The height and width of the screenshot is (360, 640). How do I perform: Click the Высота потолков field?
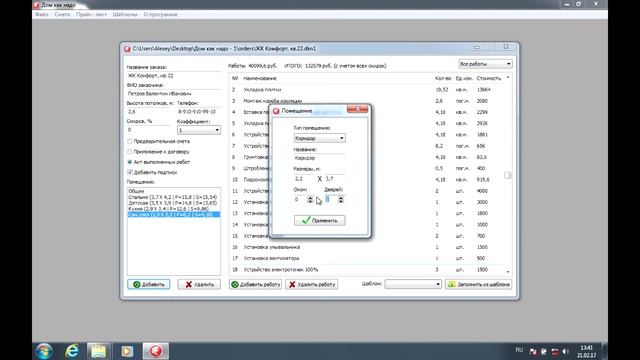pyautogui.click(x=148, y=112)
